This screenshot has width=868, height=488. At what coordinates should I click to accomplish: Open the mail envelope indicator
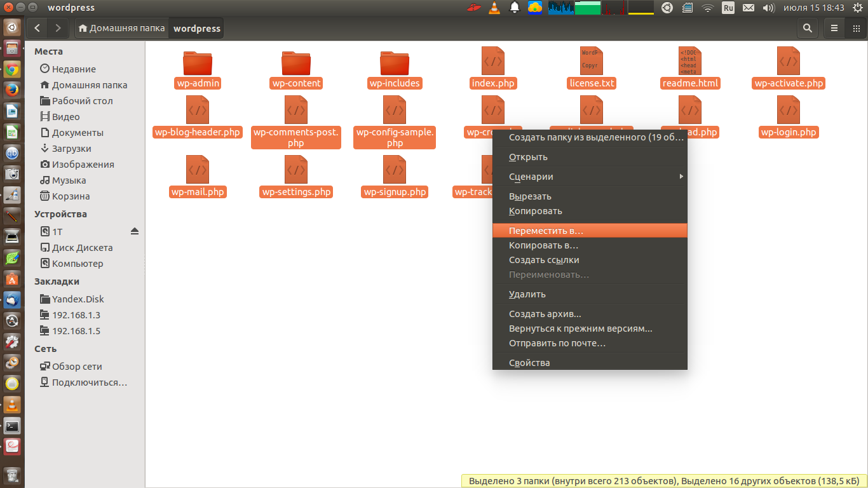(x=749, y=8)
